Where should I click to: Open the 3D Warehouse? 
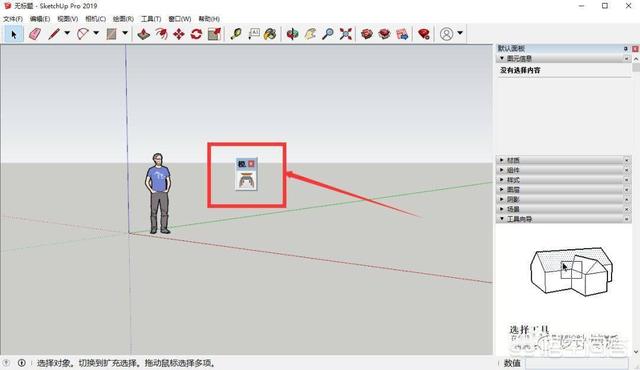(367, 34)
